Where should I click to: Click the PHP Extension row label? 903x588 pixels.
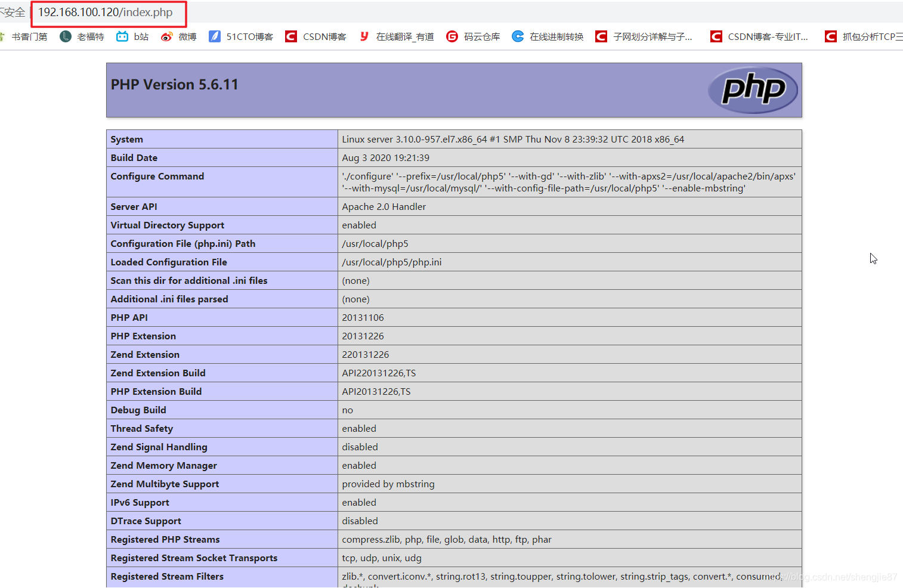(x=143, y=336)
